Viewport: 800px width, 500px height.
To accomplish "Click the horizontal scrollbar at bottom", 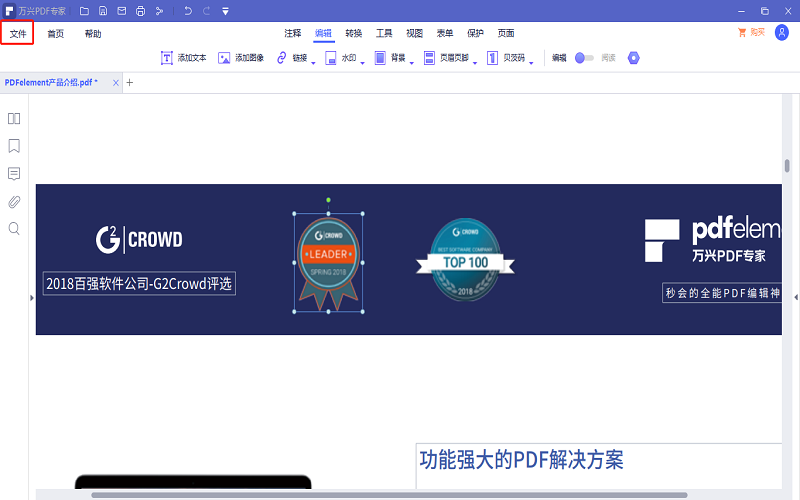I will [390, 494].
